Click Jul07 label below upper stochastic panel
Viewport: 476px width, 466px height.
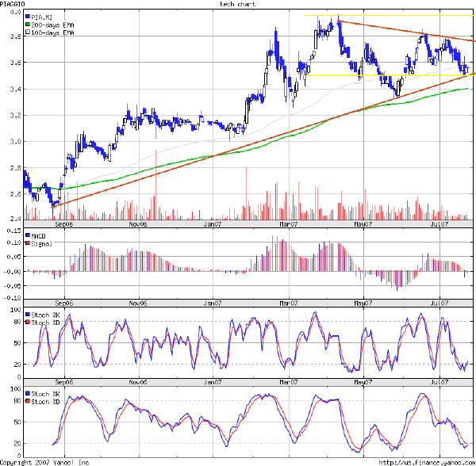pyautogui.click(x=440, y=382)
